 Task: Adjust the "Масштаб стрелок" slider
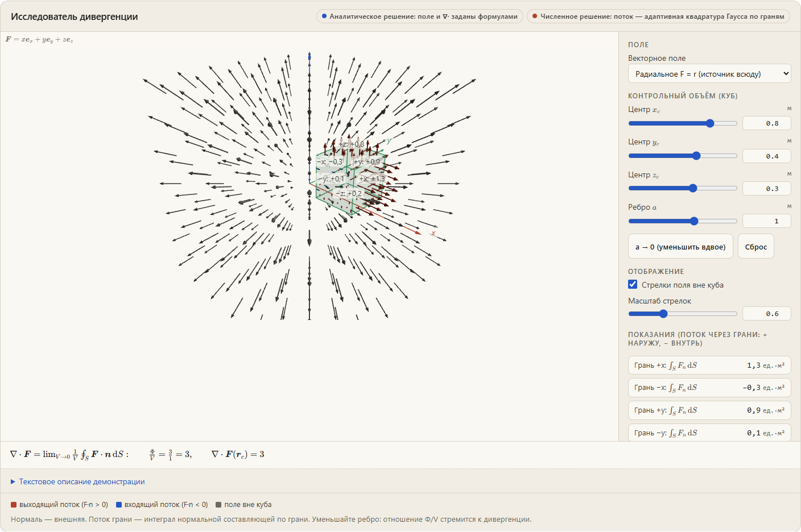click(x=683, y=314)
